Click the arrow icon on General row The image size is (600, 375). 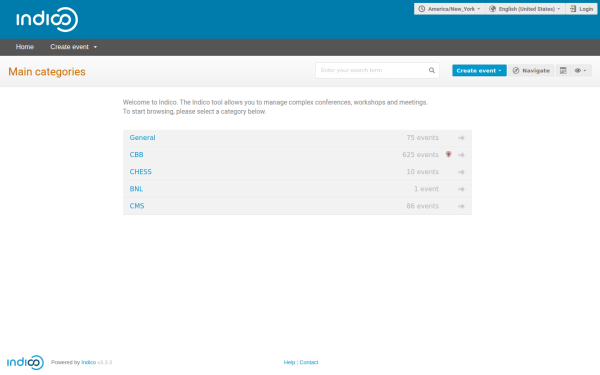(x=461, y=138)
